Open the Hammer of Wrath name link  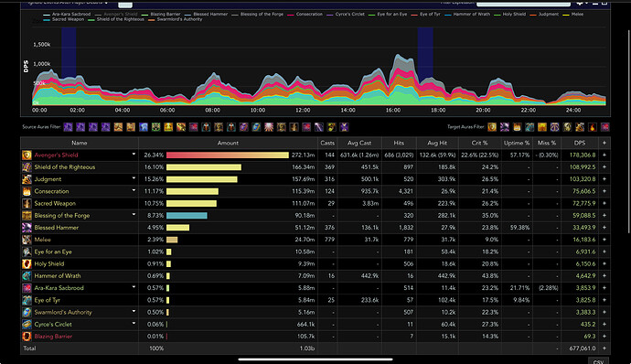click(58, 276)
